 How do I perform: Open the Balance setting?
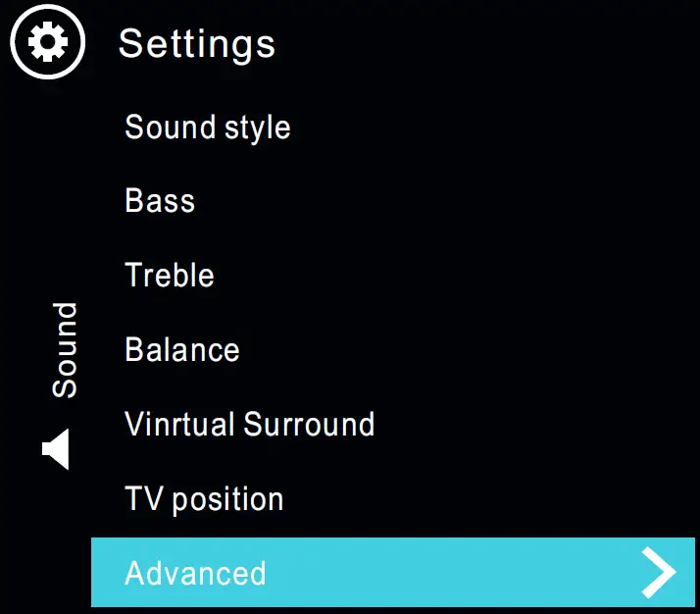pyautogui.click(x=182, y=350)
